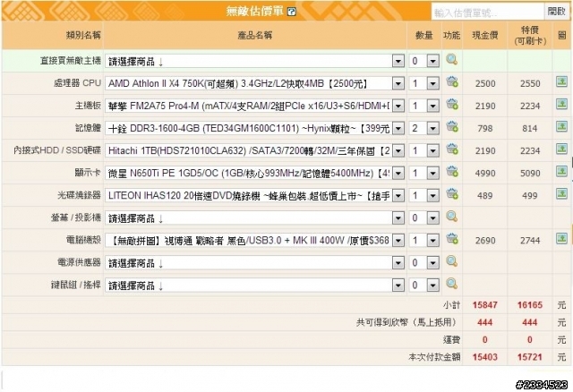View the product image icon for 光碟燒錄器
The image size is (573, 392).
[561, 194]
